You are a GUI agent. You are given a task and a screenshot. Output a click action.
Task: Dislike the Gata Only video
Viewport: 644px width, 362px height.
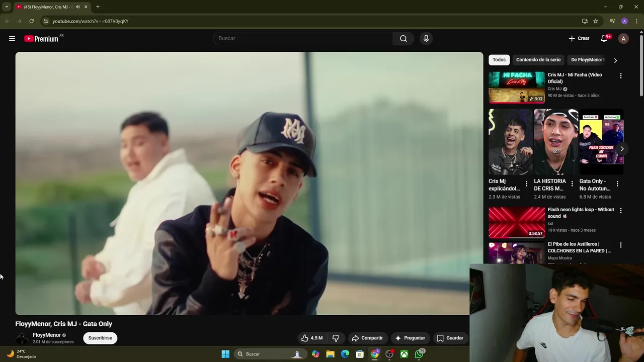336,338
